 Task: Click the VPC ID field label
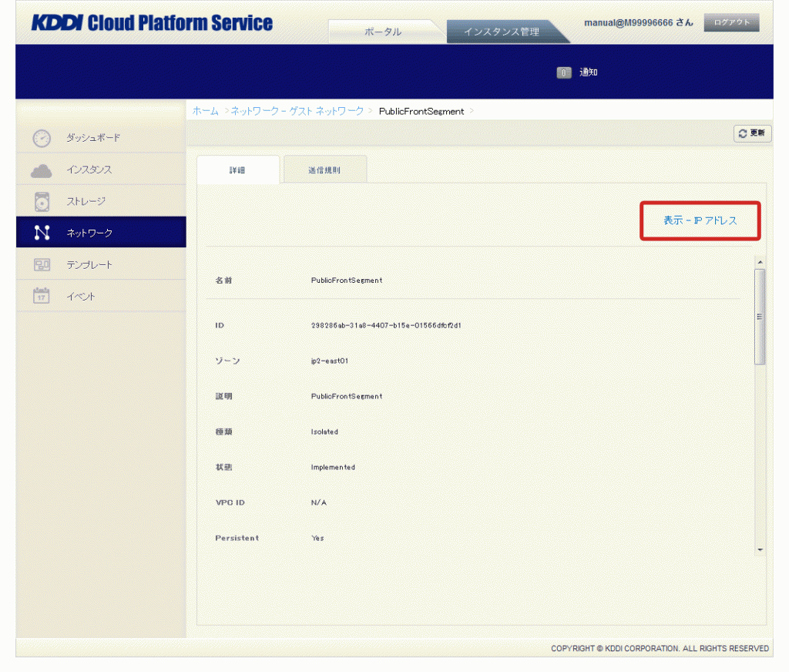tap(230, 503)
